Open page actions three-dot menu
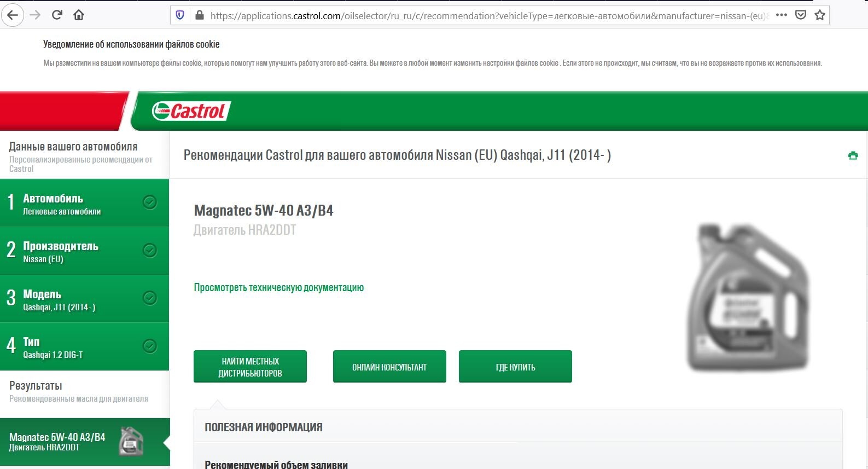The height and width of the screenshot is (469, 868). click(x=782, y=15)
